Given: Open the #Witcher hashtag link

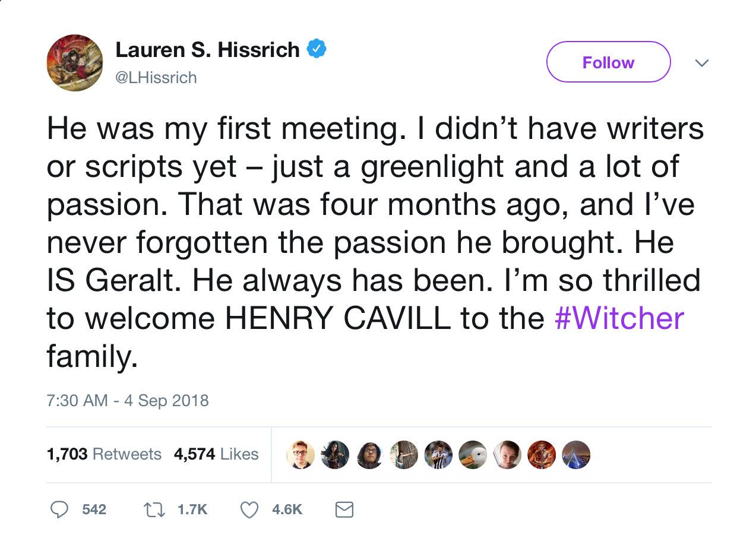Looking at the screenshot, I should point(619,318).
